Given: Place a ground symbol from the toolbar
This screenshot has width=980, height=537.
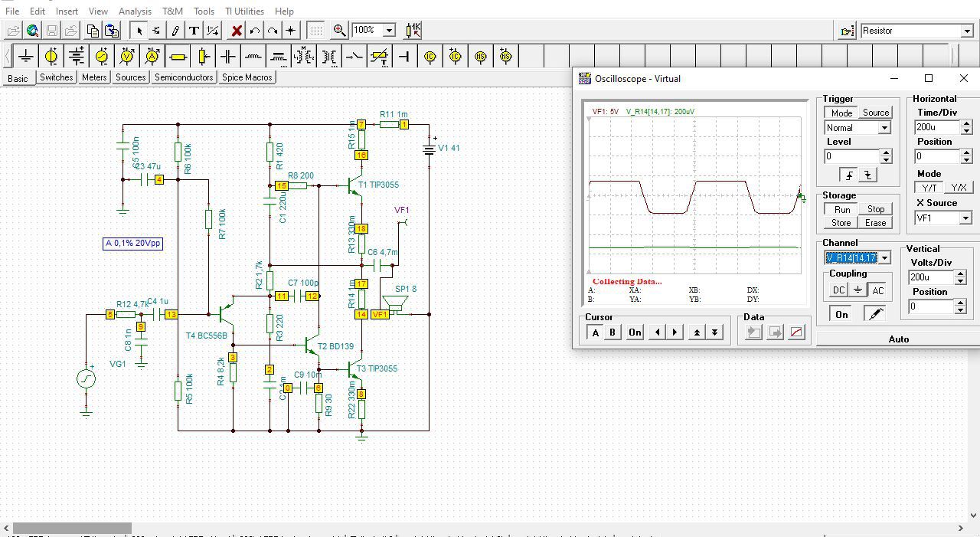Looking at the screenshot, I should click(26, 57).
